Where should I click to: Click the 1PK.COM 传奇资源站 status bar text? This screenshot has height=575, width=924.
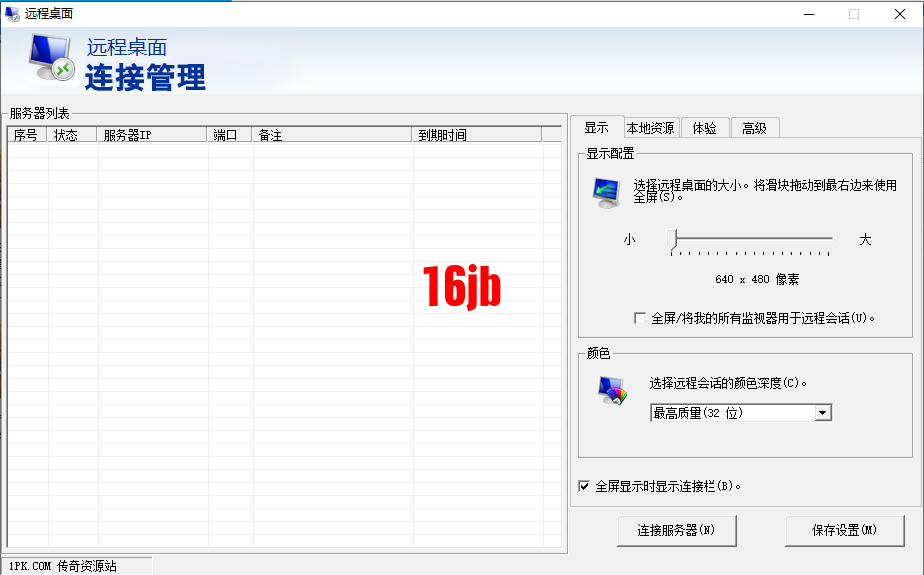point(62,566)
